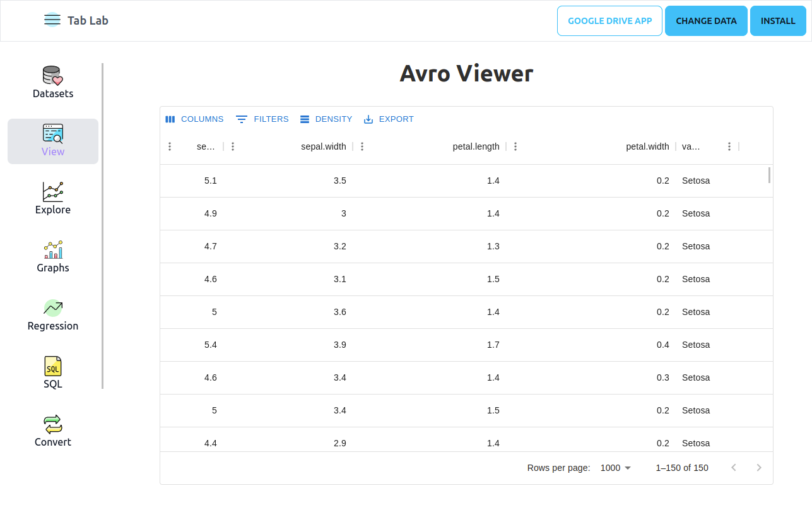Open the COLUMNS visibility panel
Viewport: 812px width, 505px height.
click(x=194, y=119)
